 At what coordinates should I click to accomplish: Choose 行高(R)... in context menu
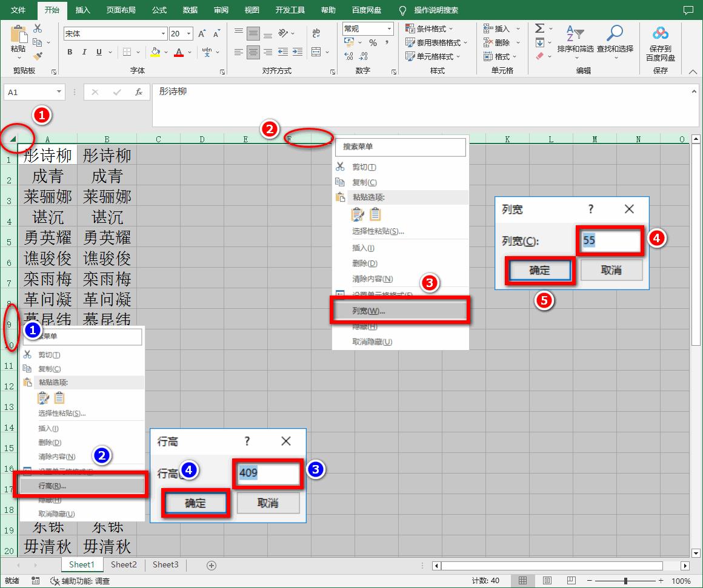[x=82, y=486]
